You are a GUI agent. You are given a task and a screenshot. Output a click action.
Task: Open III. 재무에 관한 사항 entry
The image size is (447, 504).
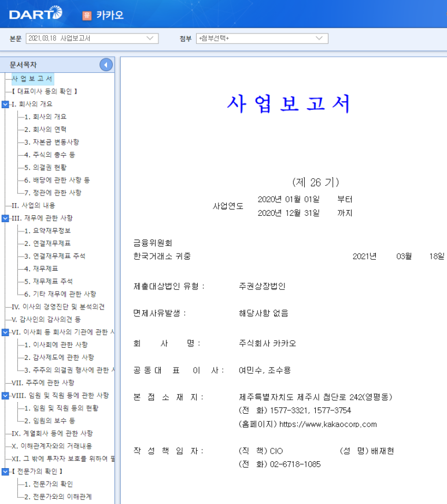42,218
